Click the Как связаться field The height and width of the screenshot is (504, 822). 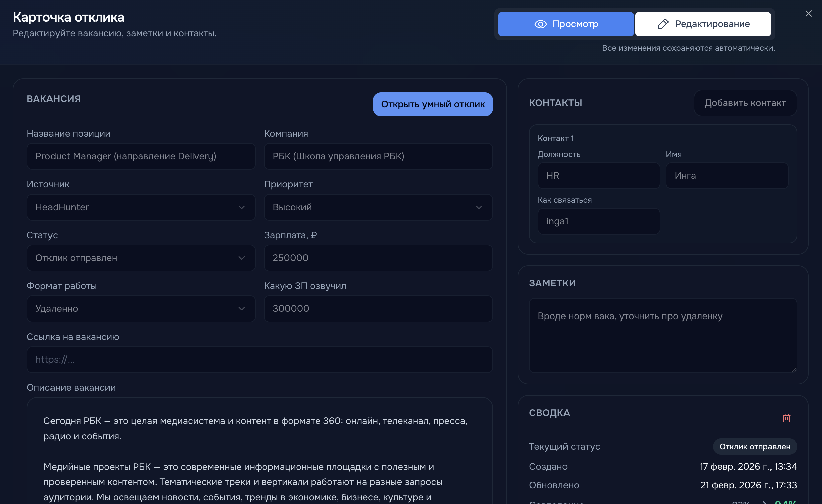pos(599,221)
